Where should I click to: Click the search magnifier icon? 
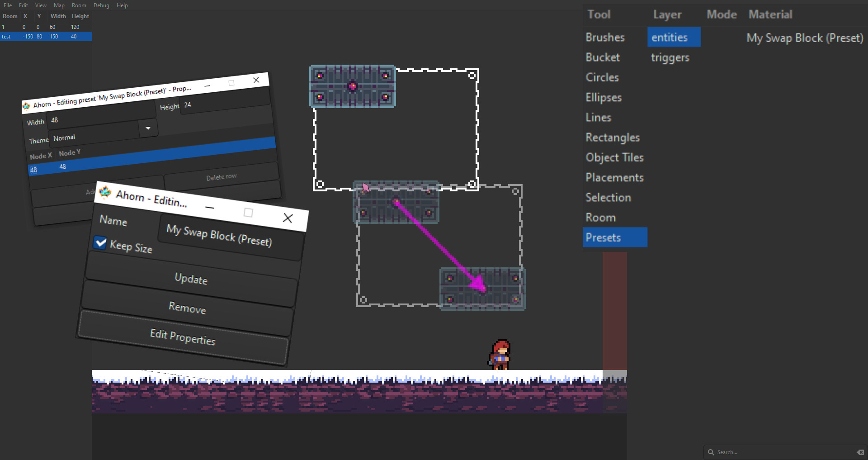712,452
